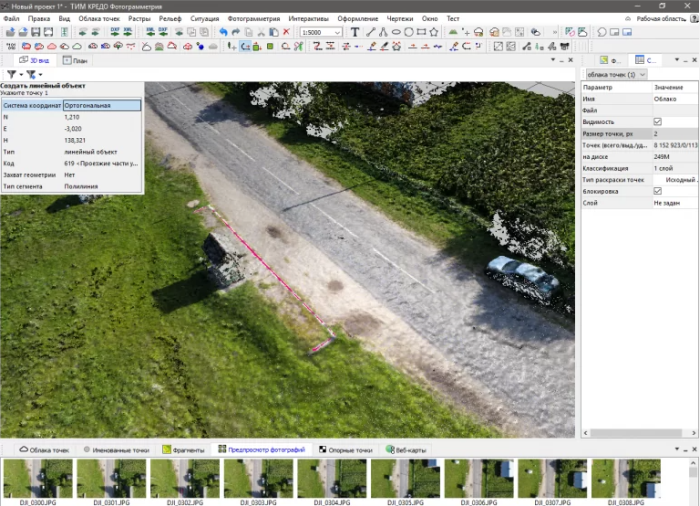The width and height of the screenshot is (700, 506).
Task: Open the Система координат dropdown field
Action: [x=101, y=105]
